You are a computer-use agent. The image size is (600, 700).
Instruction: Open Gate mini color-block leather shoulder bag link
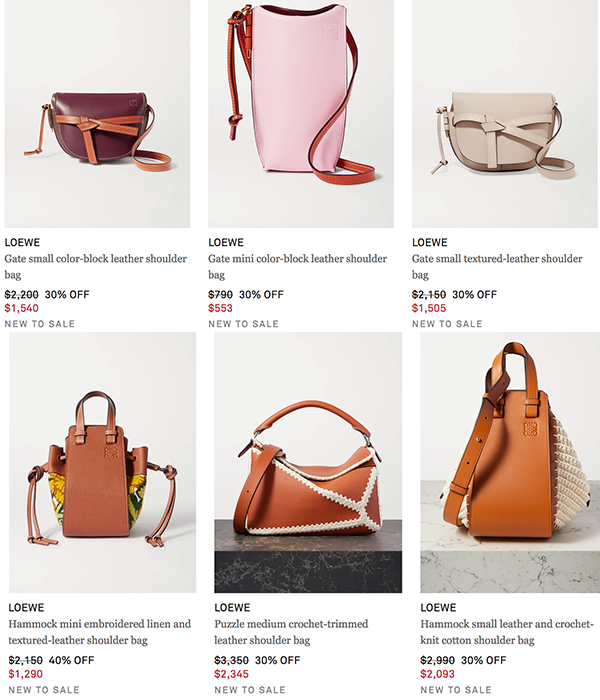tap(297, 267)
